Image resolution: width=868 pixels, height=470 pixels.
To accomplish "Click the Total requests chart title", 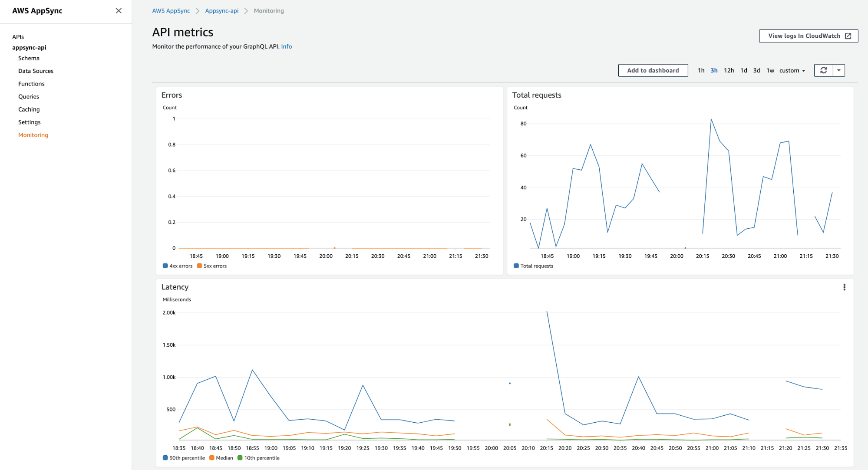I will [x=537, y=95].
